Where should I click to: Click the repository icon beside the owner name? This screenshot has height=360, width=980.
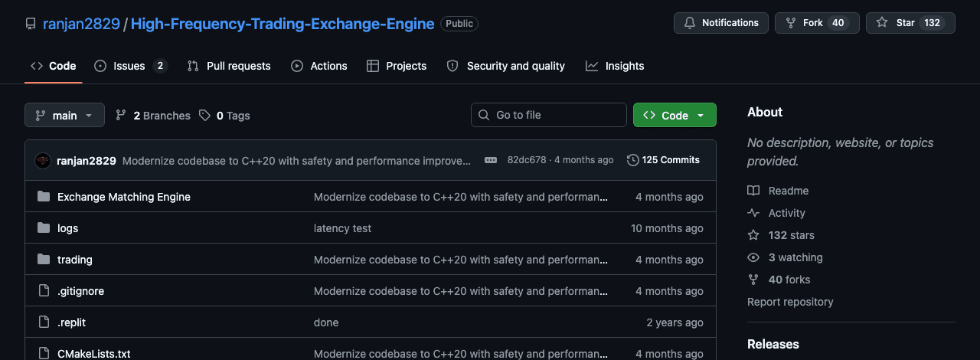pyautogui.click(x=31, y=24)
